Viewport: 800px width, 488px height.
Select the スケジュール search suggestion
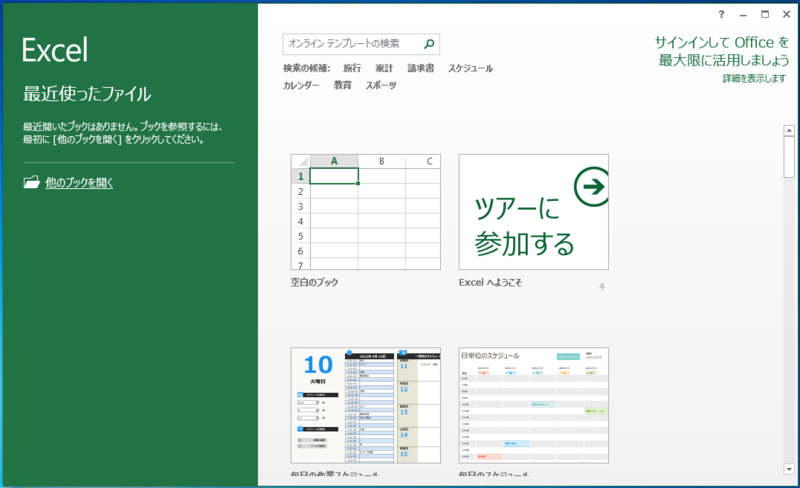[470, 68]
